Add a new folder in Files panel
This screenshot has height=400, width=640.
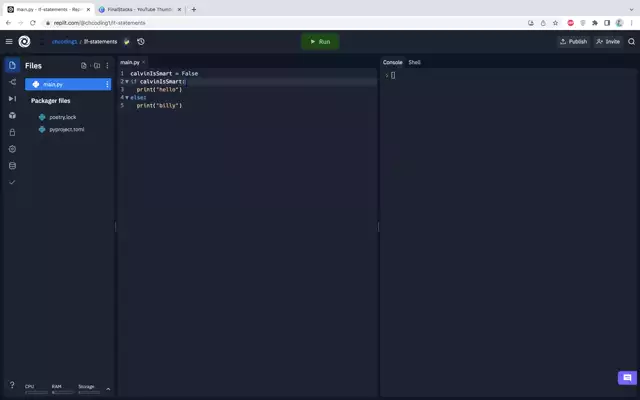tap(97, 66)
